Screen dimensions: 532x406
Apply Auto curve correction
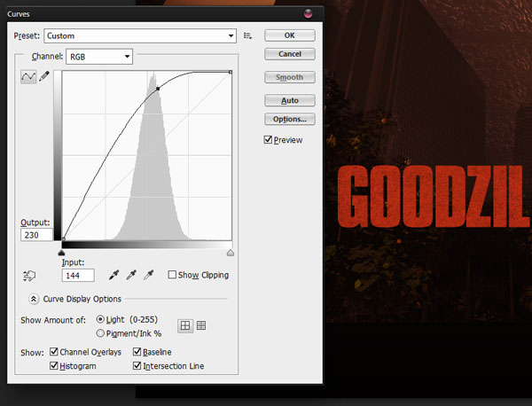click(290, 100)
